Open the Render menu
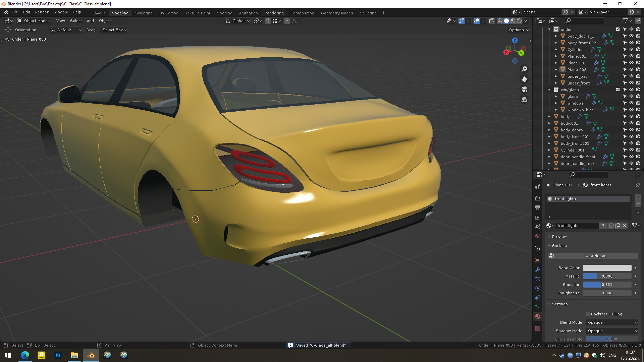 [x=42, y=12]
